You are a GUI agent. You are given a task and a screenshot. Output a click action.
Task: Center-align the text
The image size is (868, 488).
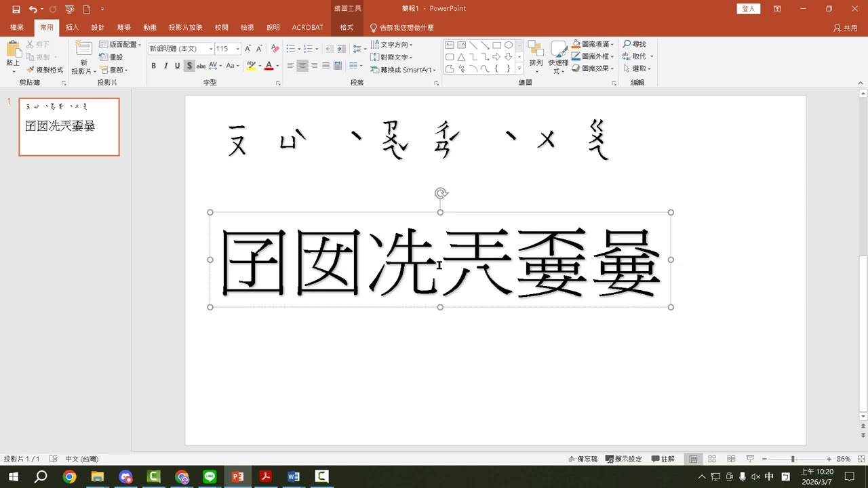tap(302, 66)
